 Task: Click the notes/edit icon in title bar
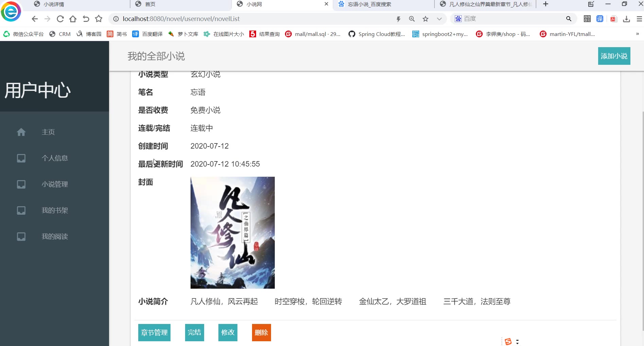pos(591,4)
